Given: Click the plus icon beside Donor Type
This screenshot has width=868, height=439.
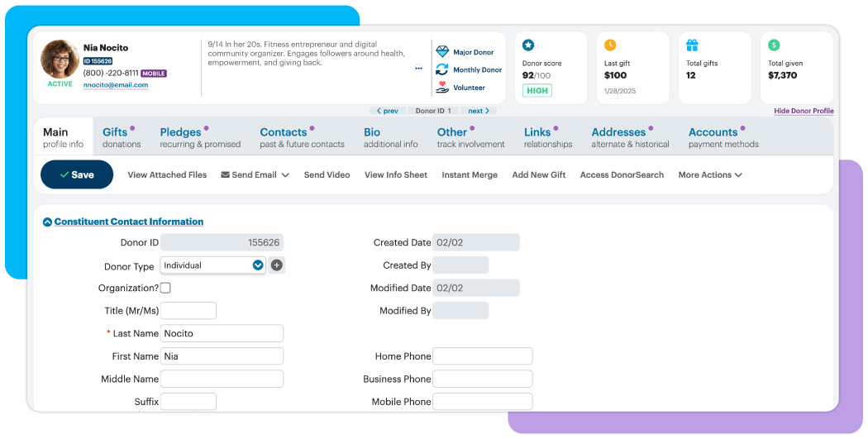Looking at the screenshot, I should click(277, 265).
